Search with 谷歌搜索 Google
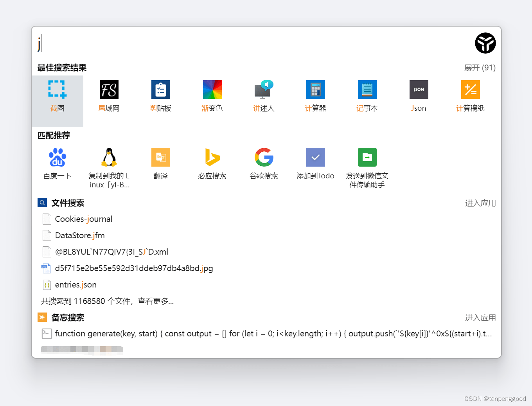 264,163
